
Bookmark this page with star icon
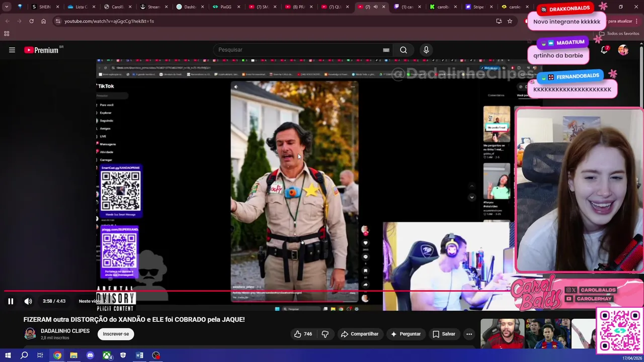[510, 21]
